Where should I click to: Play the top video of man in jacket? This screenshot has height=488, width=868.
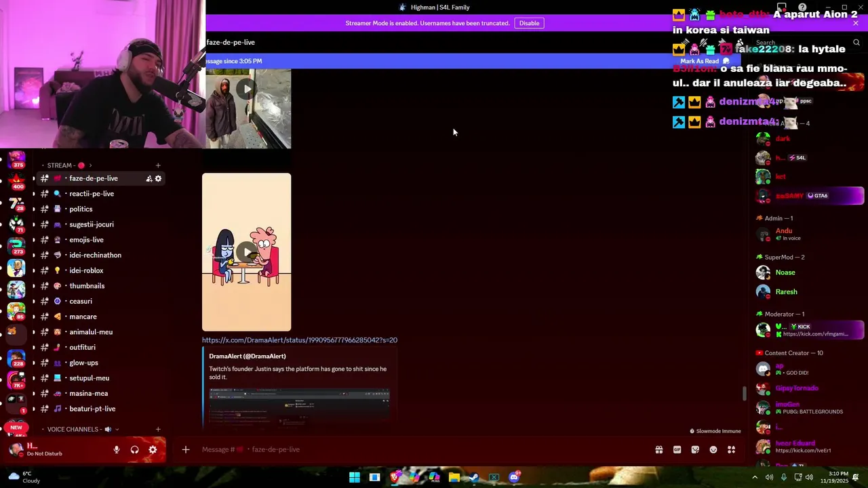coord(246,89)
